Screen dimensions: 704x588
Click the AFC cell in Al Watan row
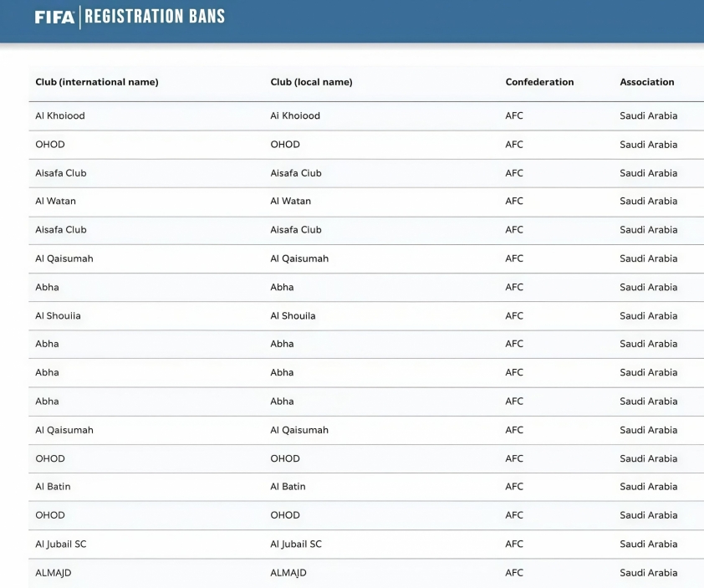click(x=514, y=201)
